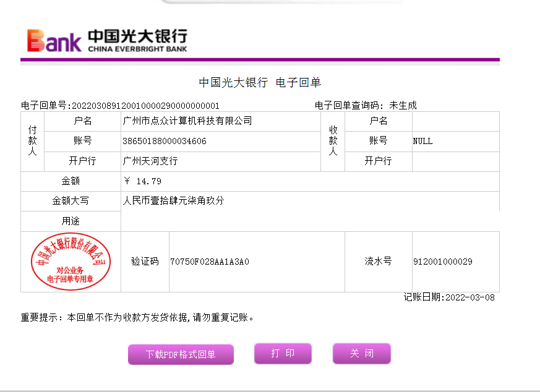Screen dimensions: 540x392
Task: Click the receipt query code 未生成 text
Action: (x=403, y=106)
